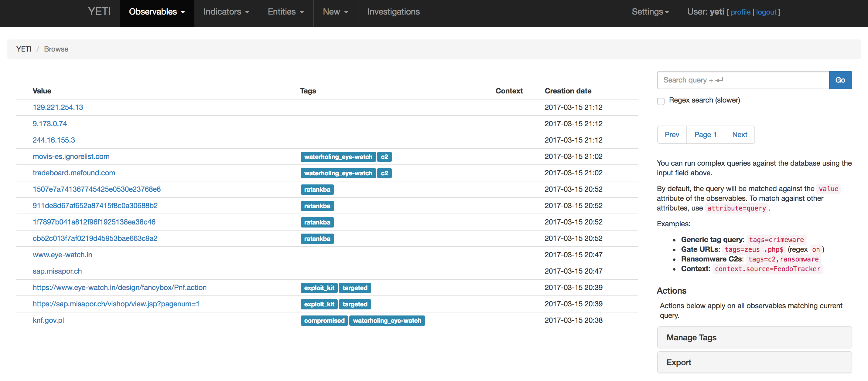Click the Prev pagination button
This screenshot has width=868, height=381.
672,135
